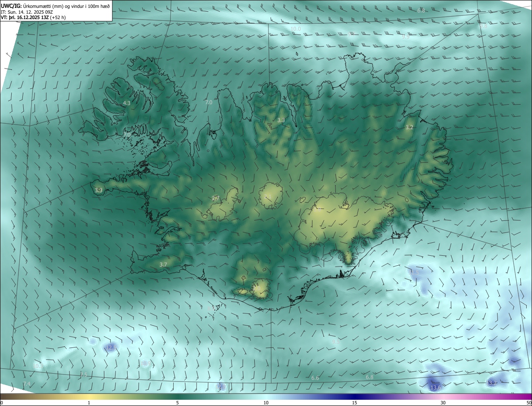The width and height of the screenshot is (532, 406).
Task: Click the 9.9 value over the northern sea
Action: pos(405,37)
